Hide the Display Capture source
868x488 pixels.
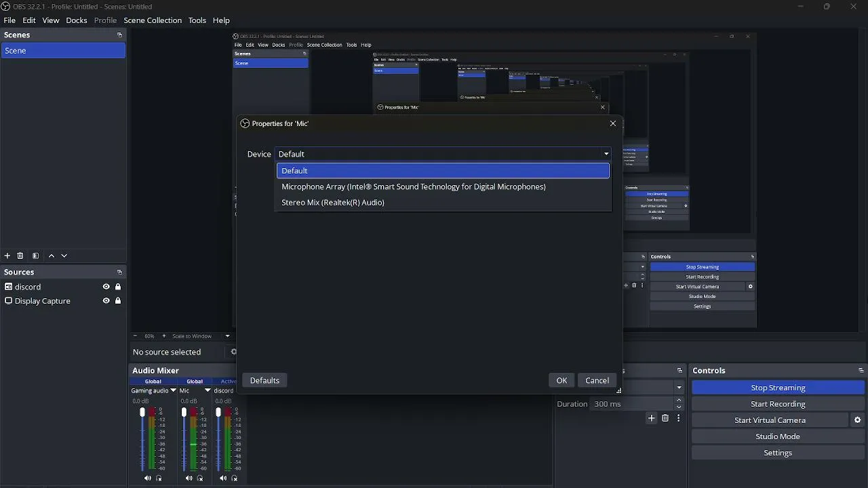(106, 301)
